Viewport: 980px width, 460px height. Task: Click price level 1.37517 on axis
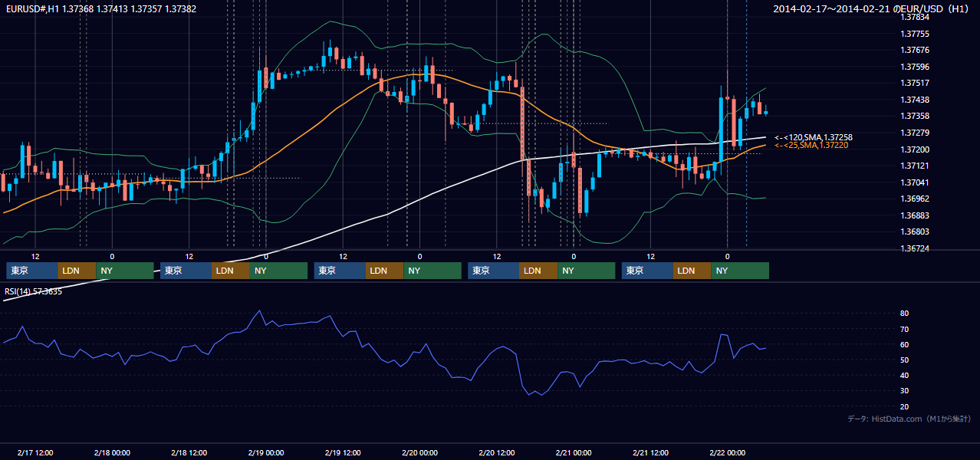914,83
